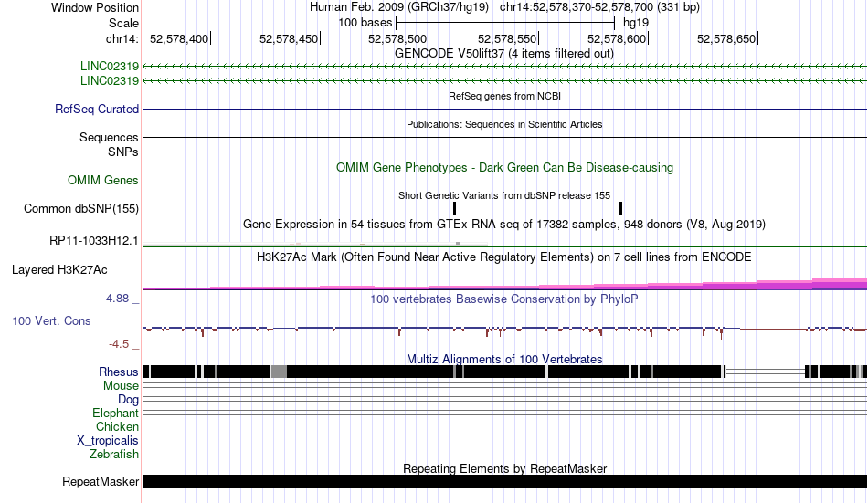Click the Sequences track label

click(x=109, y=137)
